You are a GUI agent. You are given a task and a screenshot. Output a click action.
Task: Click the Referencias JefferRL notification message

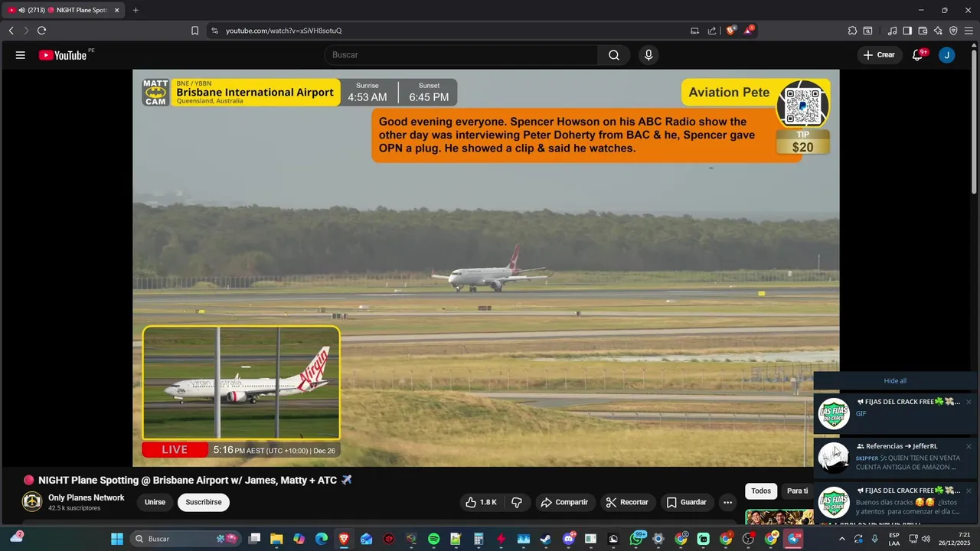pos(895,457)
